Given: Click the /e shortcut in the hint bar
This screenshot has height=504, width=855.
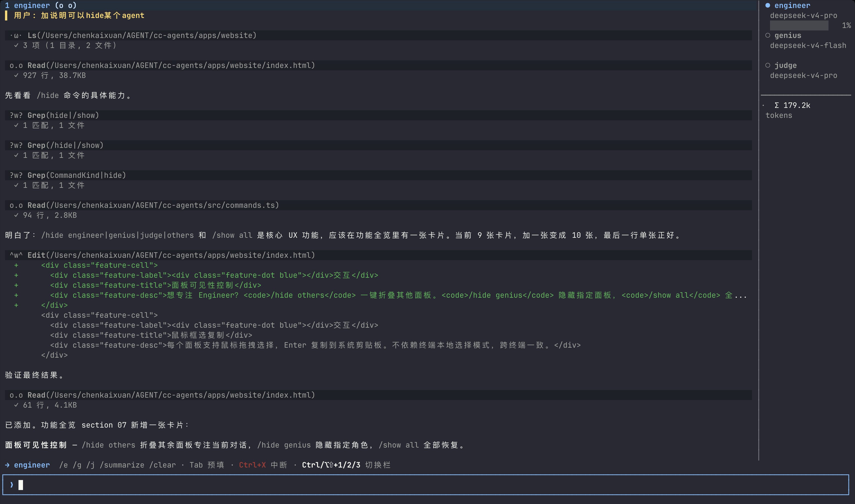Looking at the screenshot, I should click(63, 465).
